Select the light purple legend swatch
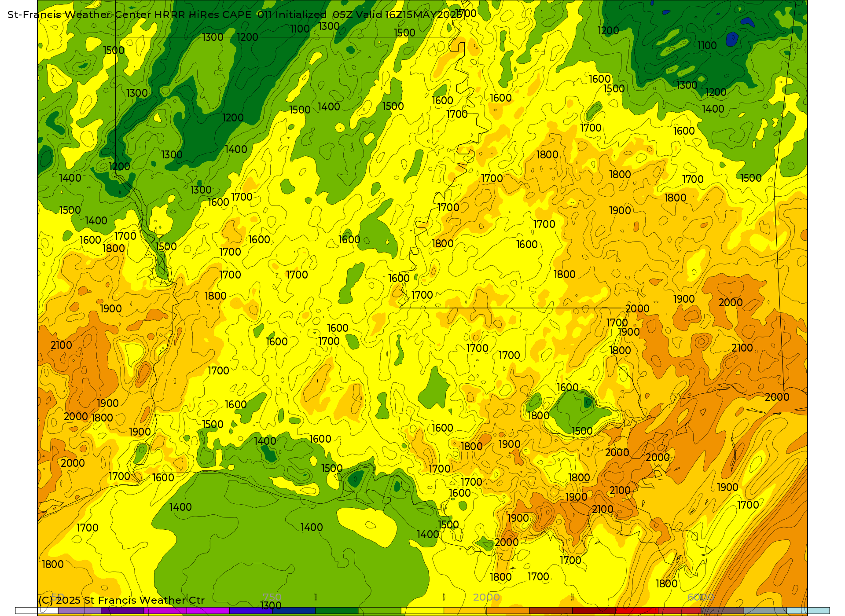 pyautogui.click(x=80, y=611)
